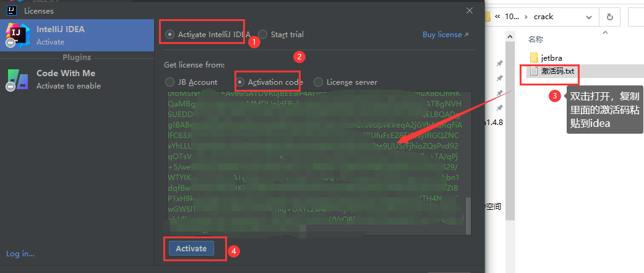644x273 pixels.
Task: Click the IJ icon in Licenses title bar
Action: click(x=12, y=11)
